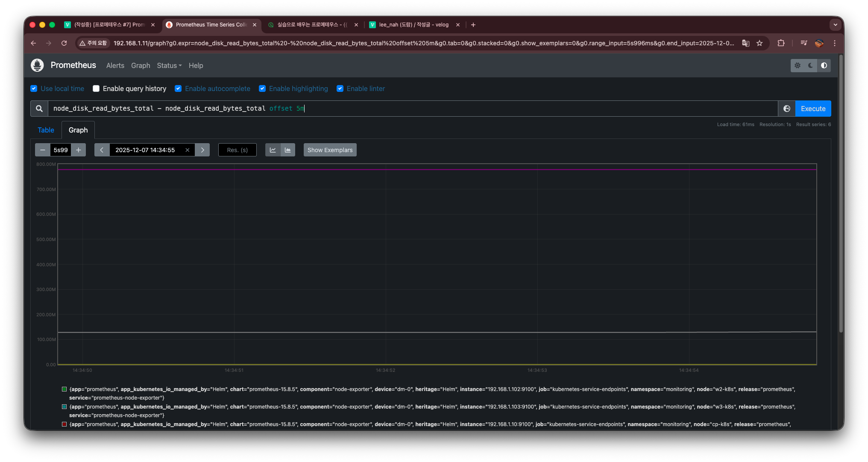Switch to unstacked line chart mode
868x462 pixels.
(273, 150)
